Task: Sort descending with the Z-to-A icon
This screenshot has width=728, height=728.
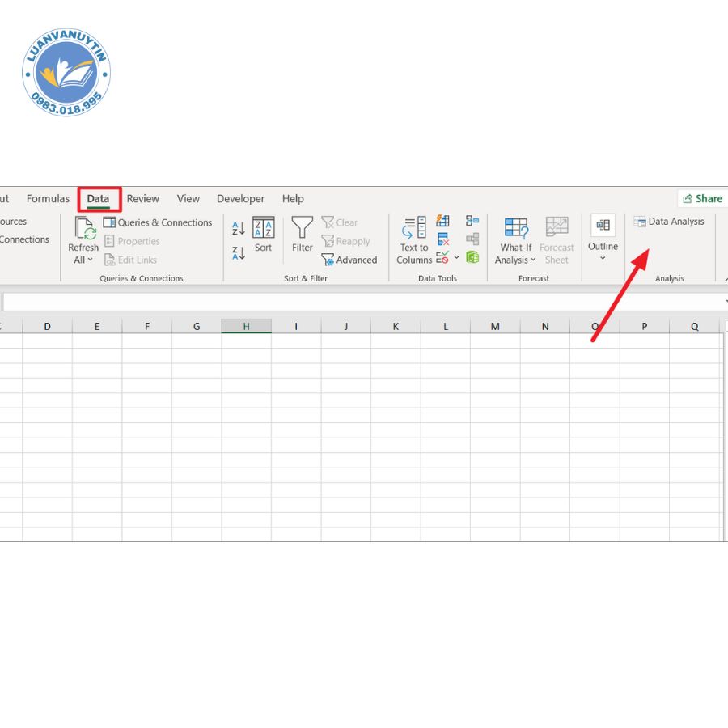Action: pyautogui.click(x=239, y=253)
